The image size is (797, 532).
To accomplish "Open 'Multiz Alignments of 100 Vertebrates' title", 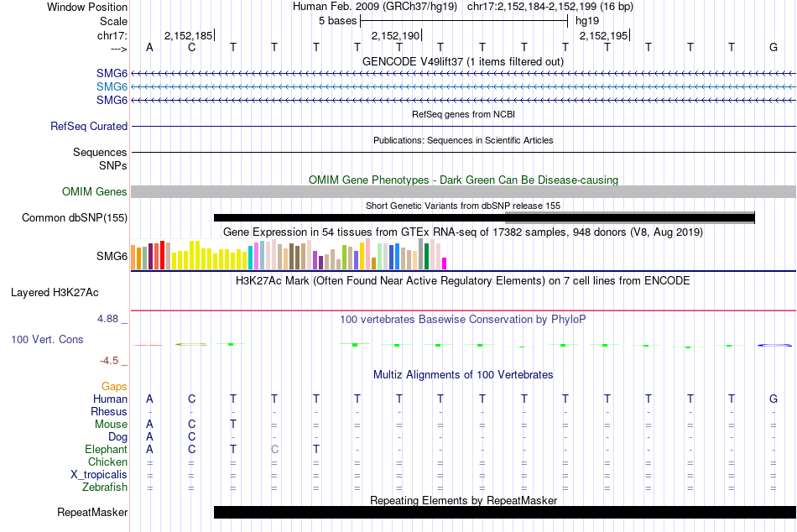I will coord(463,375).
